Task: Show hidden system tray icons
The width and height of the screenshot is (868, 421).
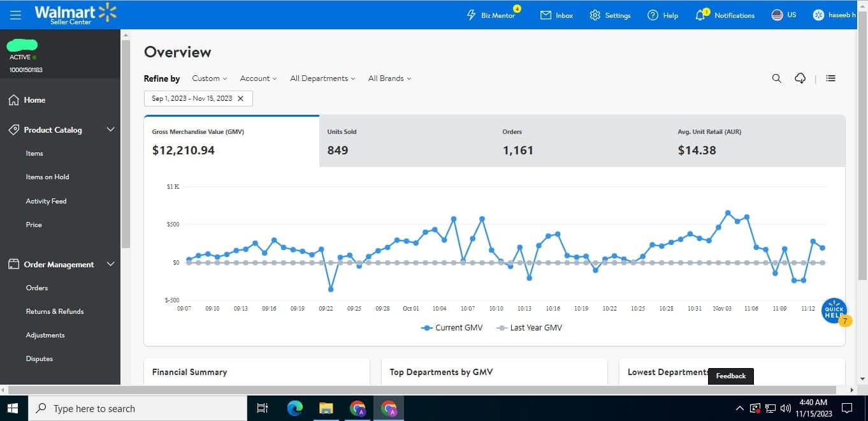Action: (x=739, y=408)
